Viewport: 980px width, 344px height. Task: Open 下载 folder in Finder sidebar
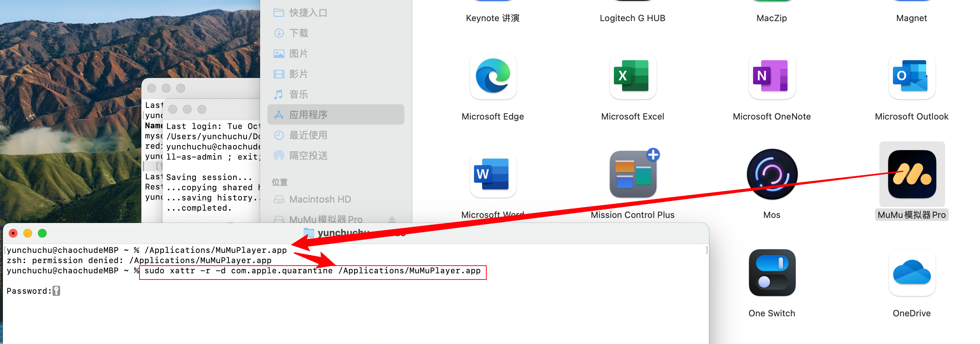pyautogui.click(x=336, y=33)
